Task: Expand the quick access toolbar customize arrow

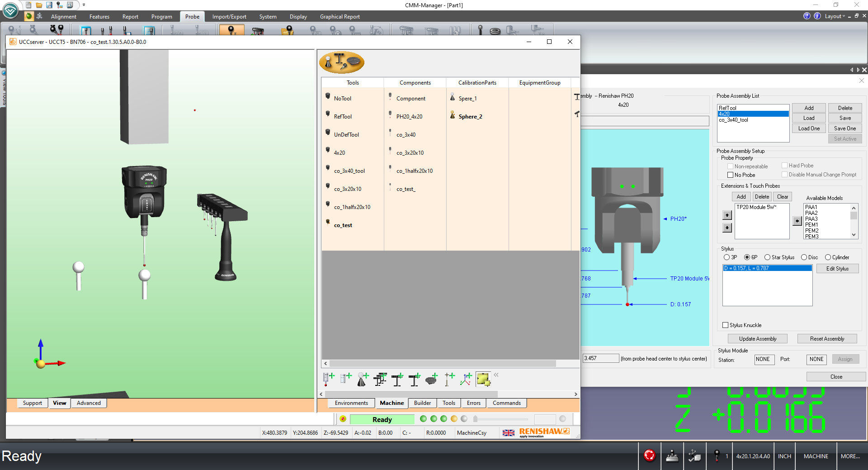Action: 84,5
